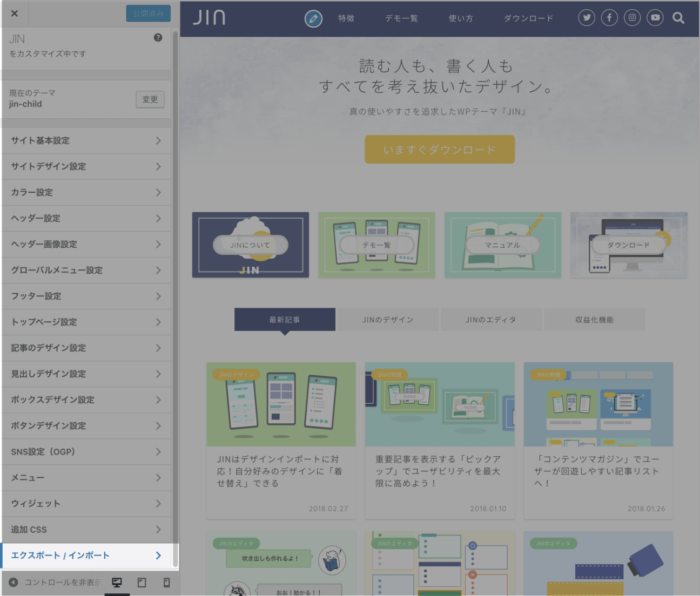
Task: Click コントロールを非表示 hide controls text
Action: [63, 583]
